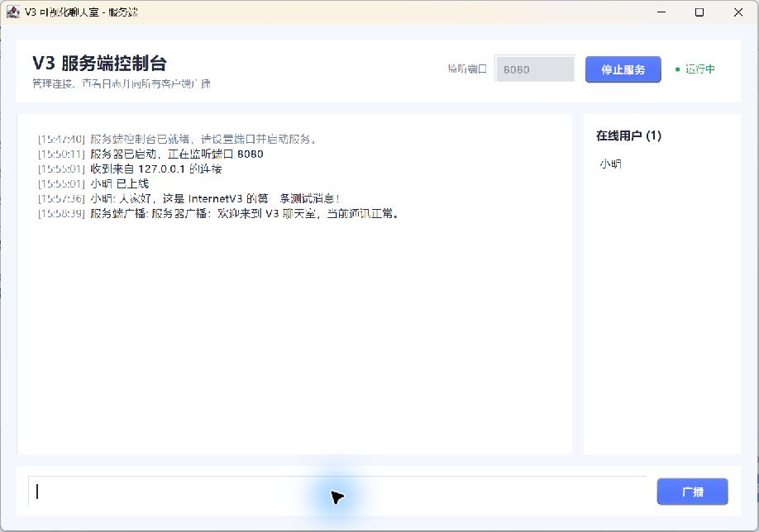This screenshot has width=759, height=532.
Task: Click log line 服务器已启动 listening 8080
Action: [x=150, y=154]
